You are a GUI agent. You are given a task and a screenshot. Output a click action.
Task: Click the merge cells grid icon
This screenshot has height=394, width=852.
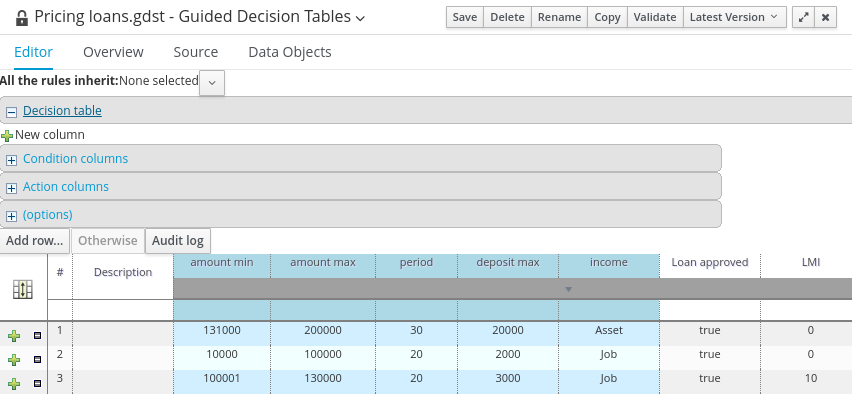coord(23,289)
